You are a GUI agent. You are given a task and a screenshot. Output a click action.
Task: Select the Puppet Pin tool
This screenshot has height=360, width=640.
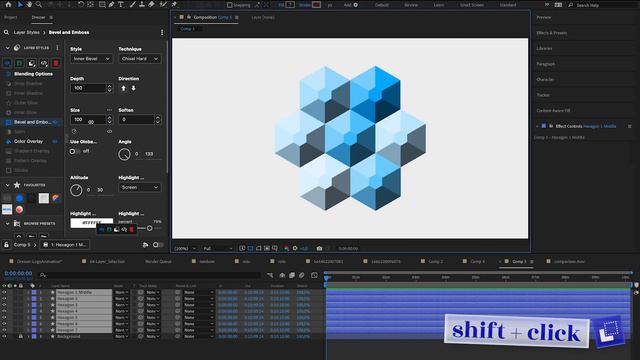point(174,4)
